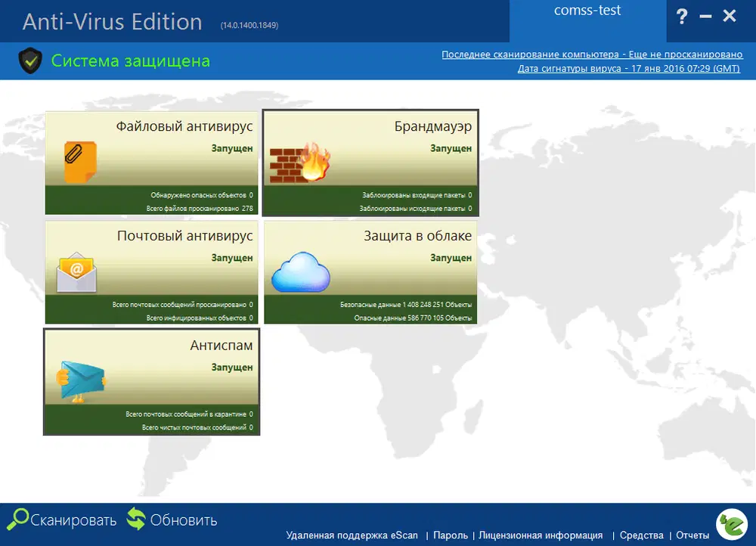Click the blue cloud protection icon

point(300,272)
